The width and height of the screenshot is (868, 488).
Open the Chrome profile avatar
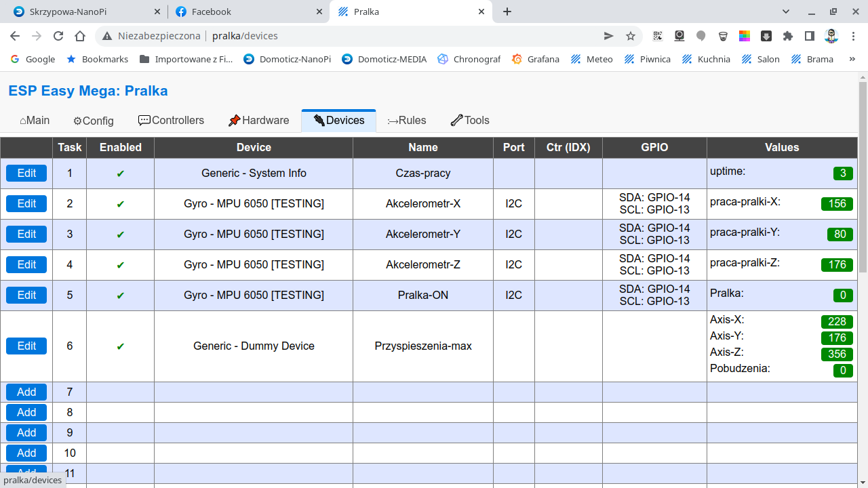(831, 36)
